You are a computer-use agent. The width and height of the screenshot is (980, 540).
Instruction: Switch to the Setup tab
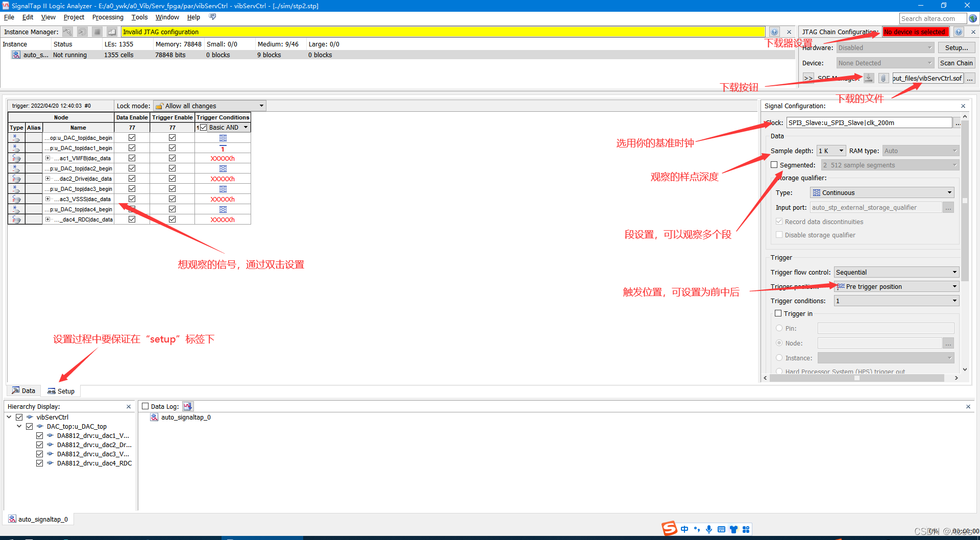click(61, 391)
